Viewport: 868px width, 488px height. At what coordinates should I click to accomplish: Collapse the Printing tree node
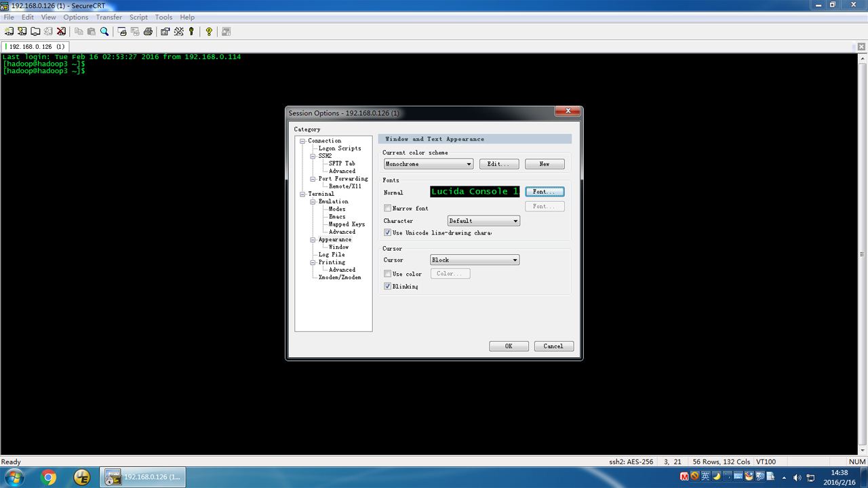pos(313,262)
